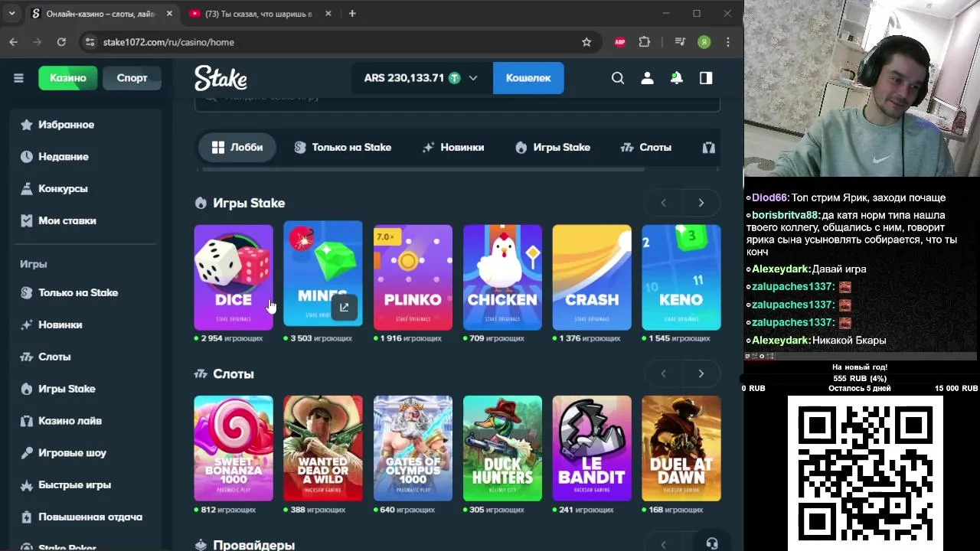
Task: Open Мои ставки in the sidebar
Action: [x=58, y=221]
